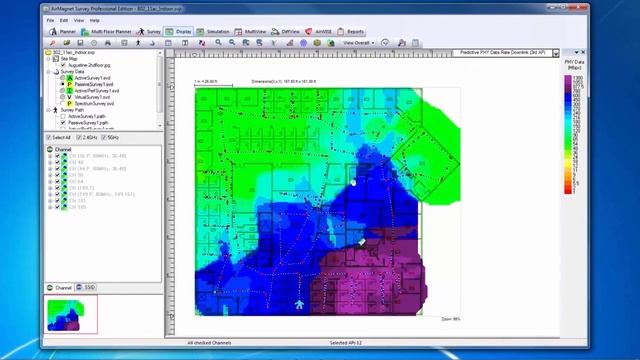The image size is (640, 360).
Task: Select the ActiveSurvey1.svd radio button
Action: click(x=62, y=78)
